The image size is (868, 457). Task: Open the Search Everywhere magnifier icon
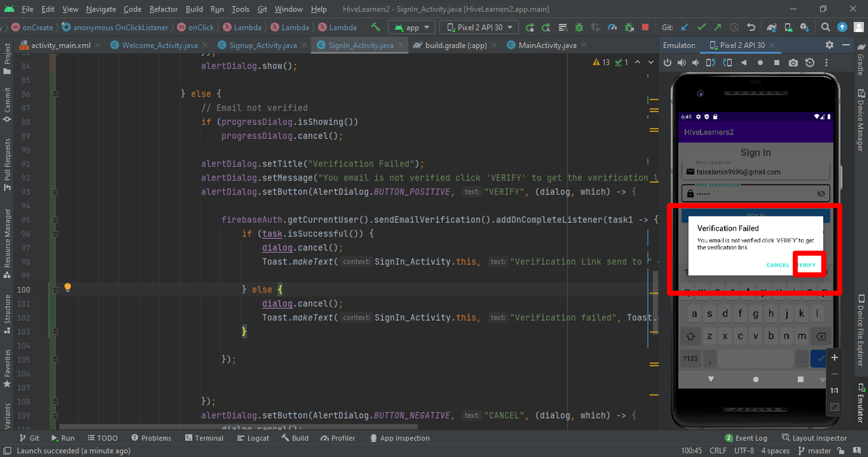point(825,27)
